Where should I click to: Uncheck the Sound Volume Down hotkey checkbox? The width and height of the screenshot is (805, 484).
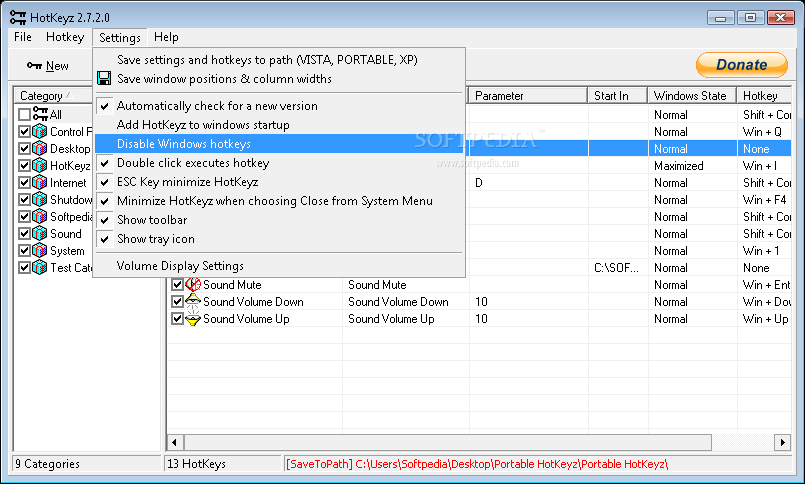pos(177,301)
